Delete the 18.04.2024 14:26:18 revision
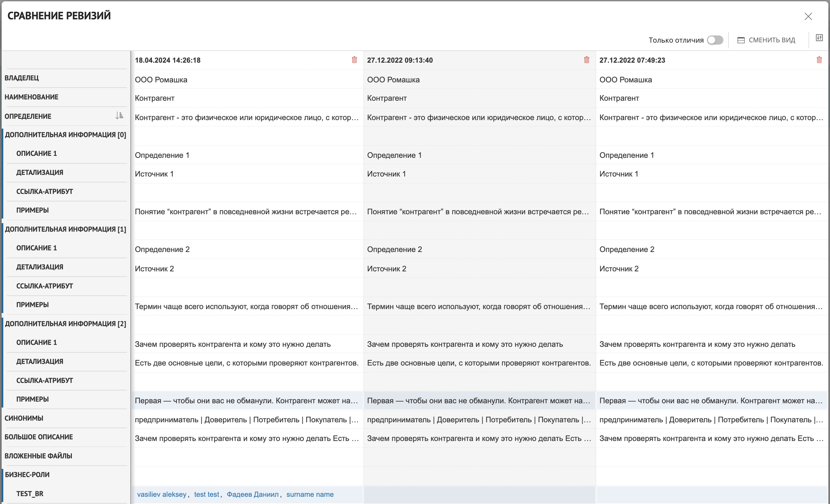 point(354,60)
